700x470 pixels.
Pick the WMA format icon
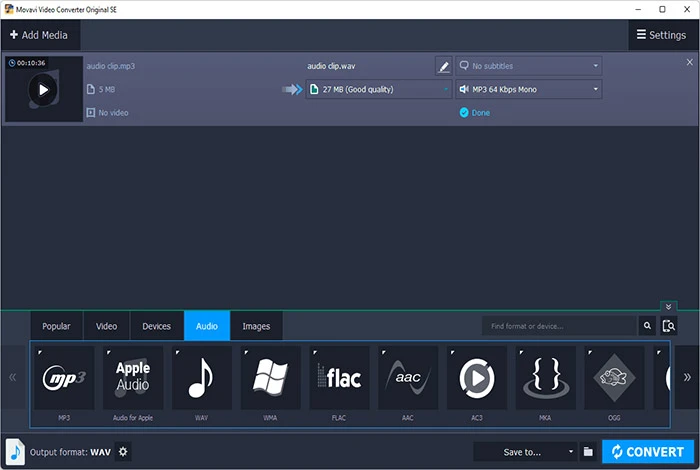[x=270, y=377]
